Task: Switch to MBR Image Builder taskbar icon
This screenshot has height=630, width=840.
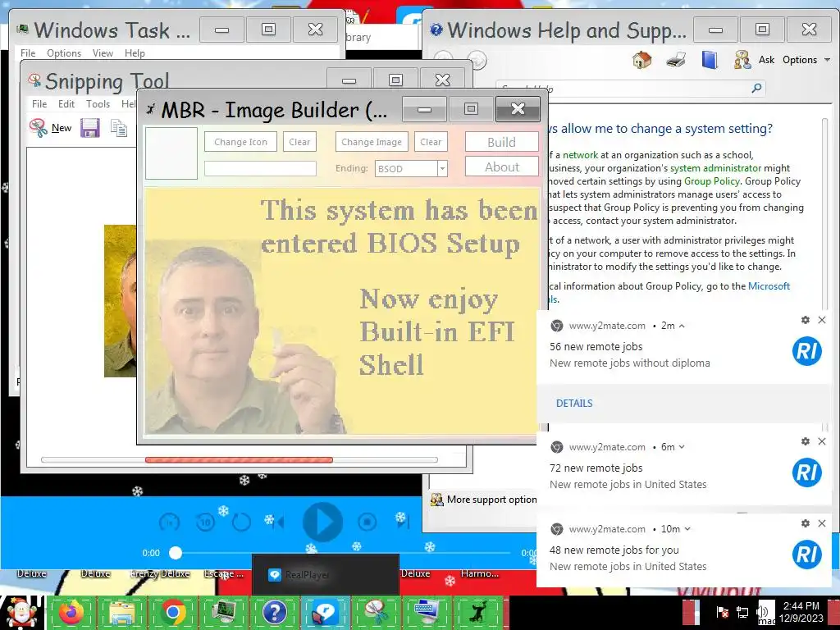Action: pyautogui.click(x=478, y=612)
